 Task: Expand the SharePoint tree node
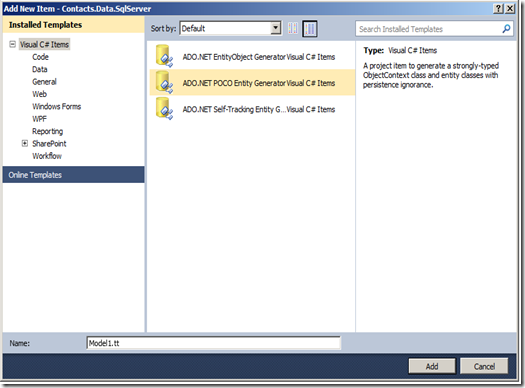[25, 143]
